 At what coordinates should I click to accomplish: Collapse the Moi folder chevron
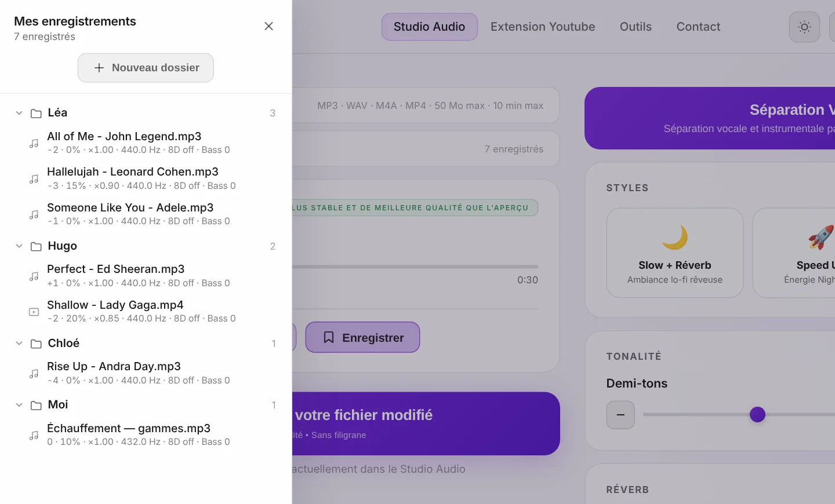coord(19,405)
